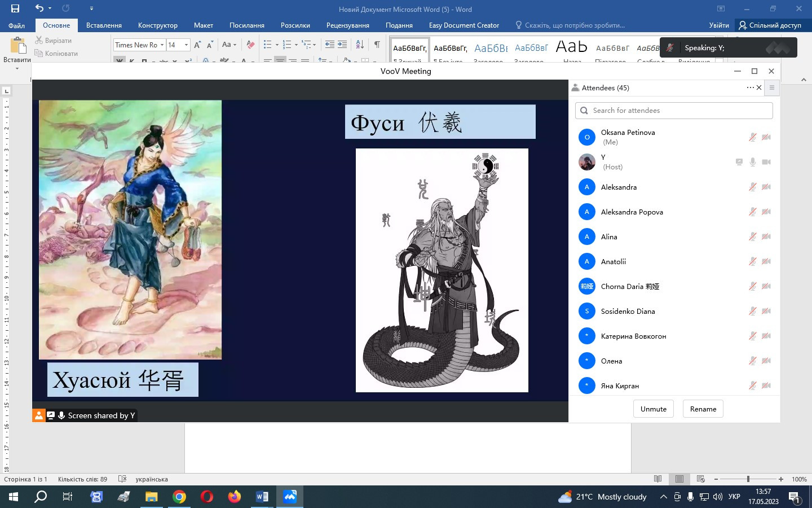812x508 pixels.
Task: Click the Save icon in the title bar
Action: point(15,8)
